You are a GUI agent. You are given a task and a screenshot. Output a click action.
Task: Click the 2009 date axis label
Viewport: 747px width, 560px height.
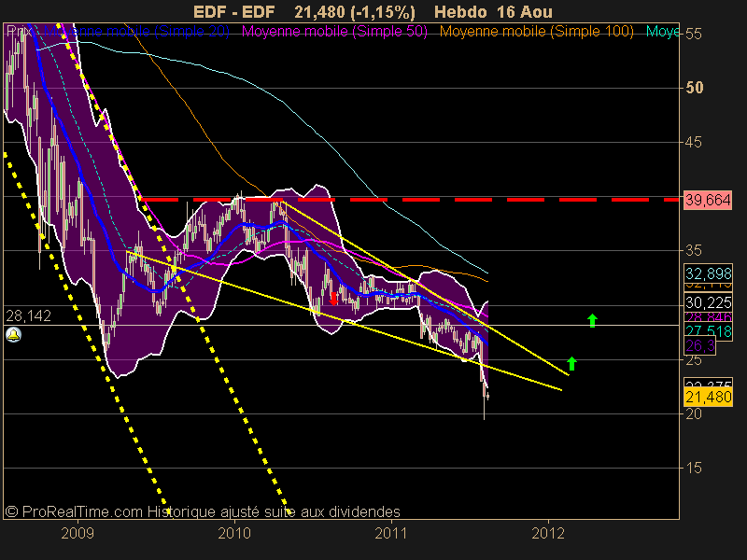pyautogui.click(x=78, y=533)
